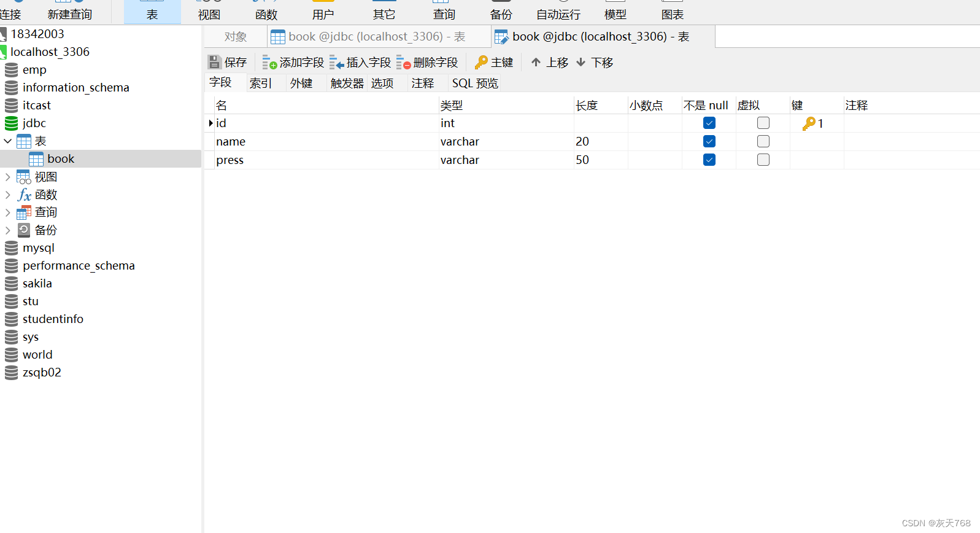This screenshot has height=533, width=980.
Task: Click the zsqb02 database icon
Action: pos(11,373)
